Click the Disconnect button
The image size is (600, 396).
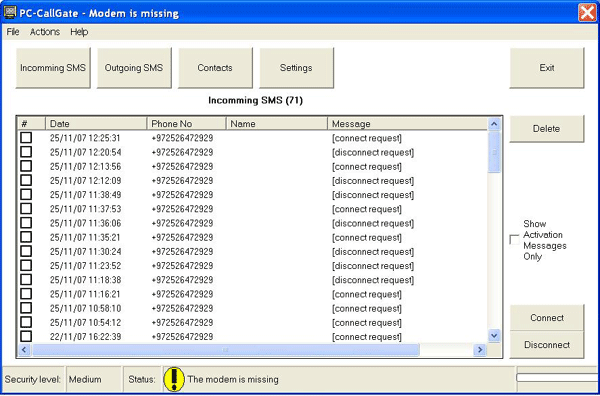pos(547,345)
